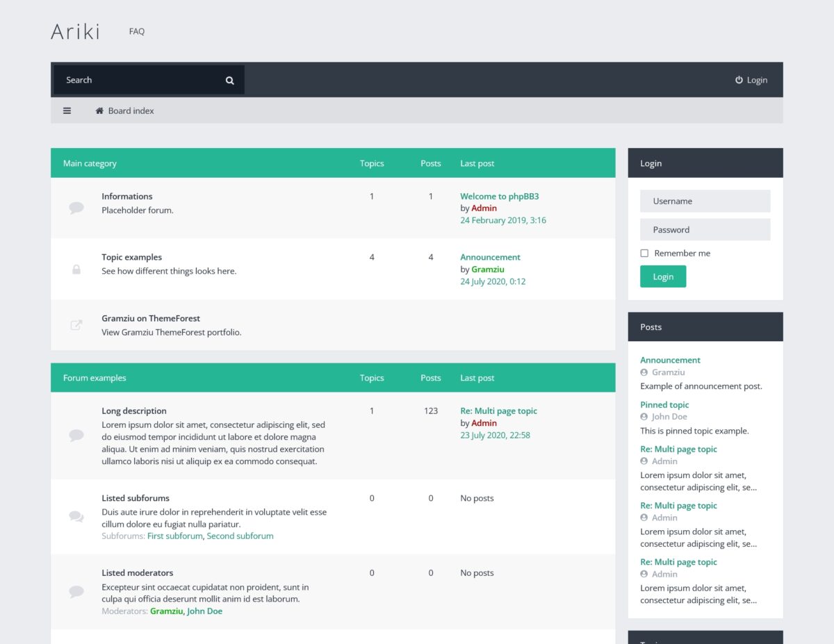
Task: Open the Pinned topic post in sidebar
Action: (664, 405)
